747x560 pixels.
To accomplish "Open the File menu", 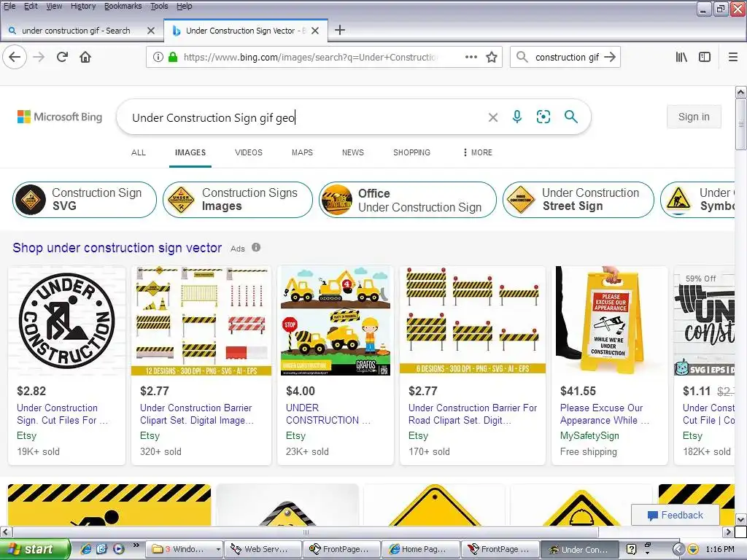I will pos(9,6).
